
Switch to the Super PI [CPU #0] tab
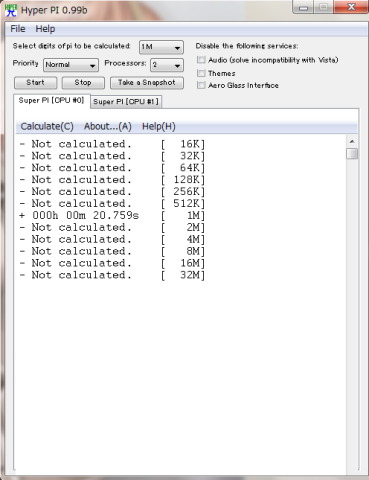(x=51, y=101)
